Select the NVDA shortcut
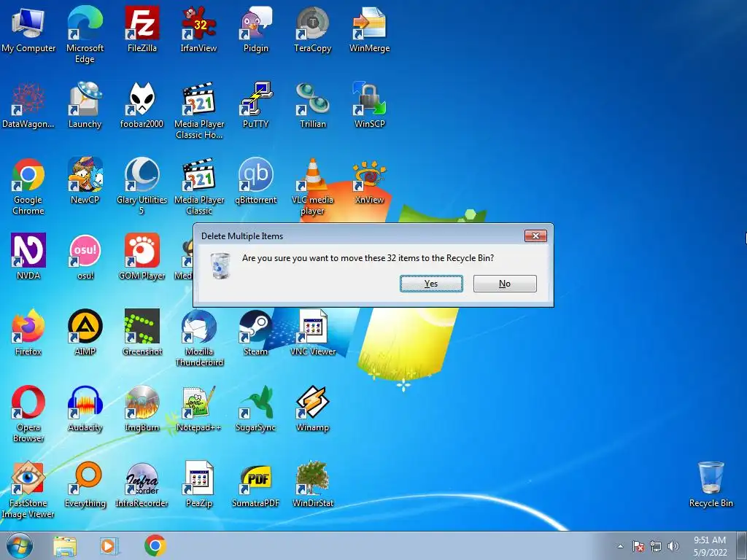This screenshot has width=747, height=560. tap(28, 257)
